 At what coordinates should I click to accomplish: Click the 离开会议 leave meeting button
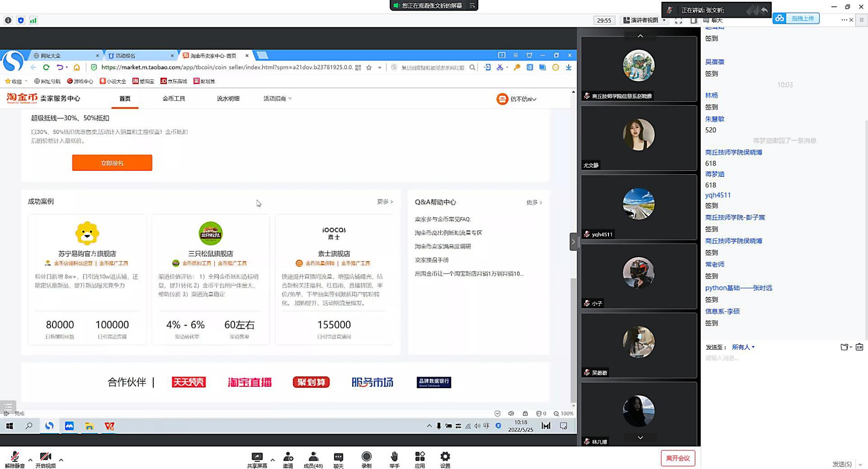(x=677, y=458)
